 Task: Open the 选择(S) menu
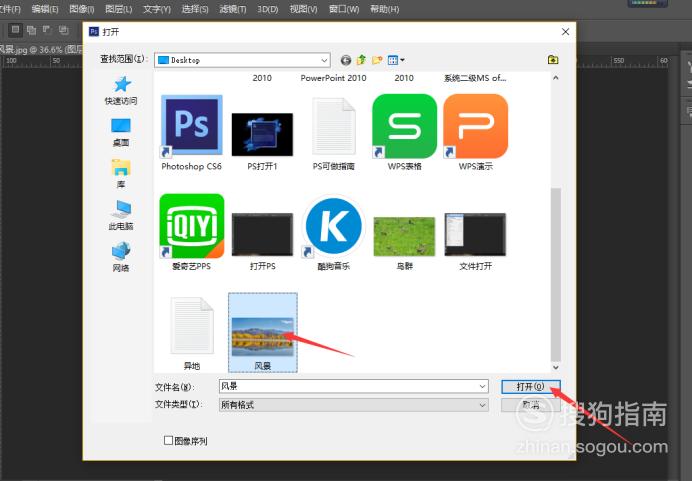(195, 9)
